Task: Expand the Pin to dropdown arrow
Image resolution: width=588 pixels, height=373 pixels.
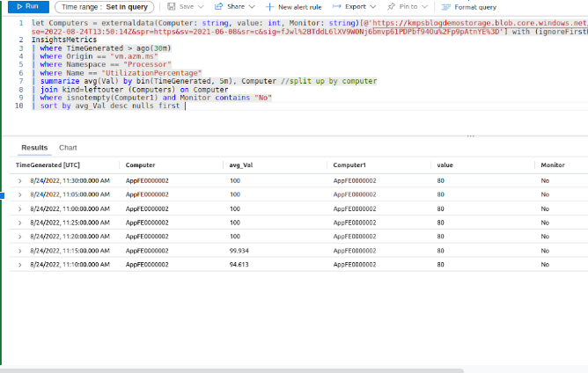Action: tap(424, 7)
